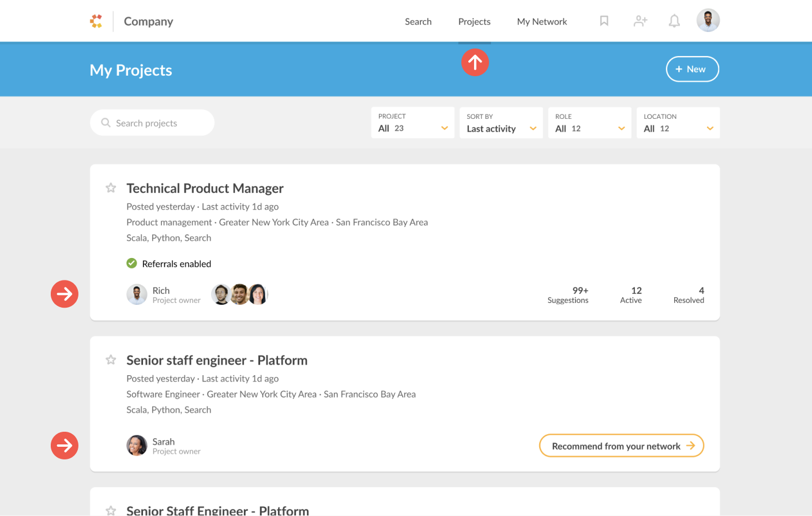Open Senior staff engineer - Platform owned by Sarah

click(x=217, y=360)
